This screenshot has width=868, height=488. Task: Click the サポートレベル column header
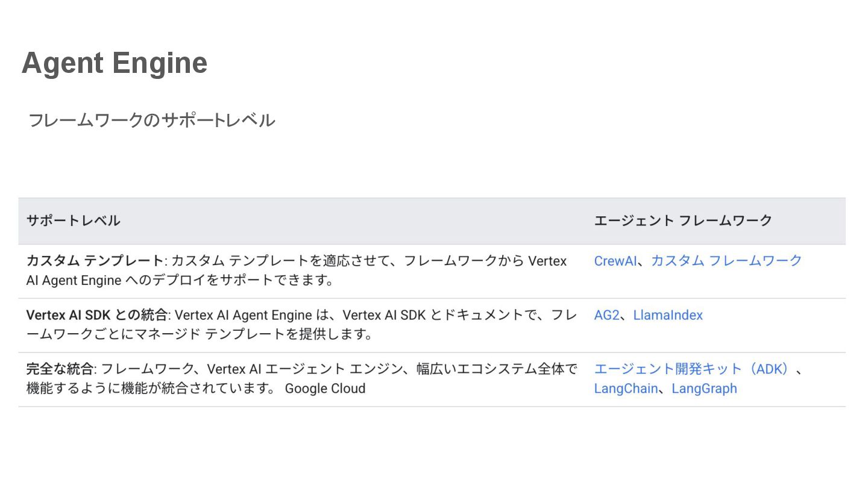73,221
